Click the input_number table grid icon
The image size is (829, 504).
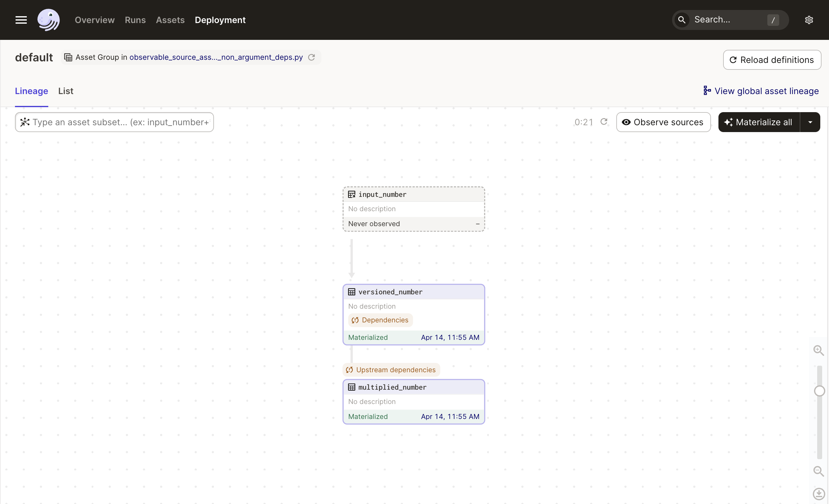(351, 194)
